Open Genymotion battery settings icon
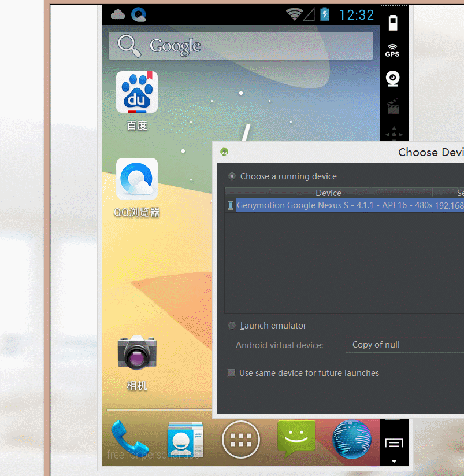Image resolution: width=464 pixels, height=476 pixels. point(393,23)
